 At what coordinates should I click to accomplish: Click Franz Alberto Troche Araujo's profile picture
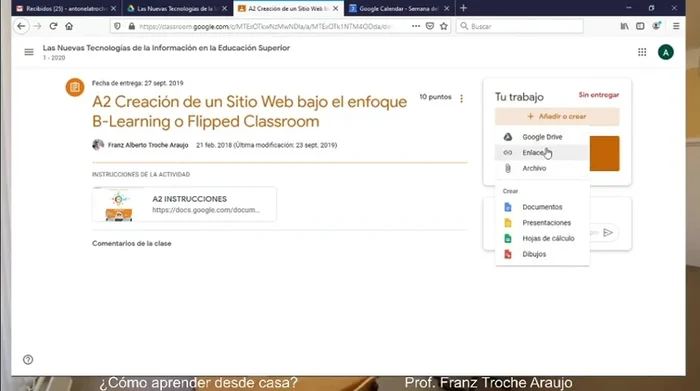pos(98,145)
